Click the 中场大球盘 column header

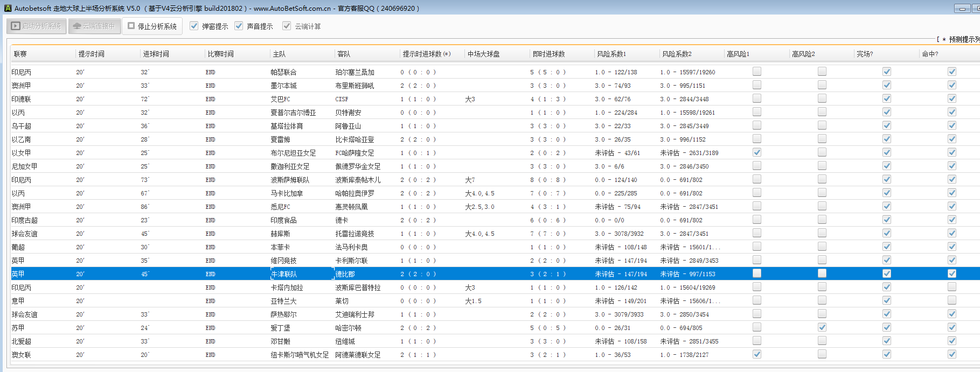point(483,54)
